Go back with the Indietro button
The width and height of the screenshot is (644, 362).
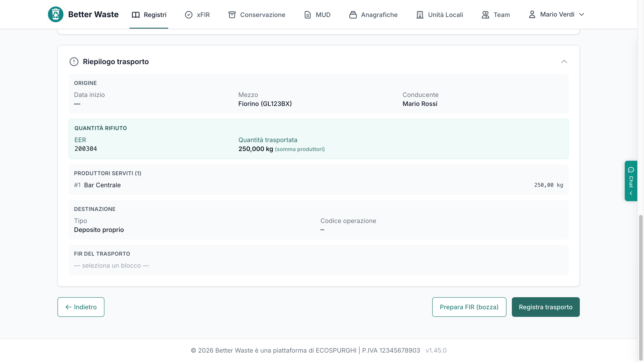click(81, 307)
